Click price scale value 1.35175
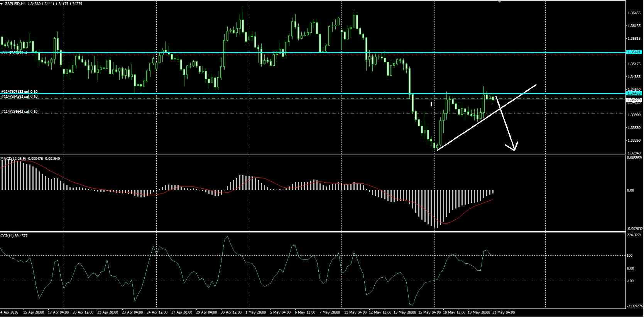The height and width of the screenshot is (317, 644). point(634,64)
